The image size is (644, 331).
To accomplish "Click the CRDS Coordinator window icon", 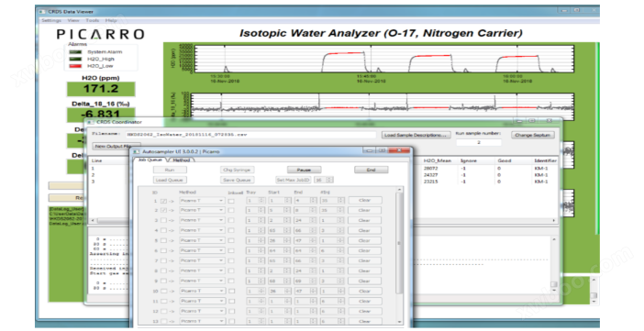I will (90, 122).
